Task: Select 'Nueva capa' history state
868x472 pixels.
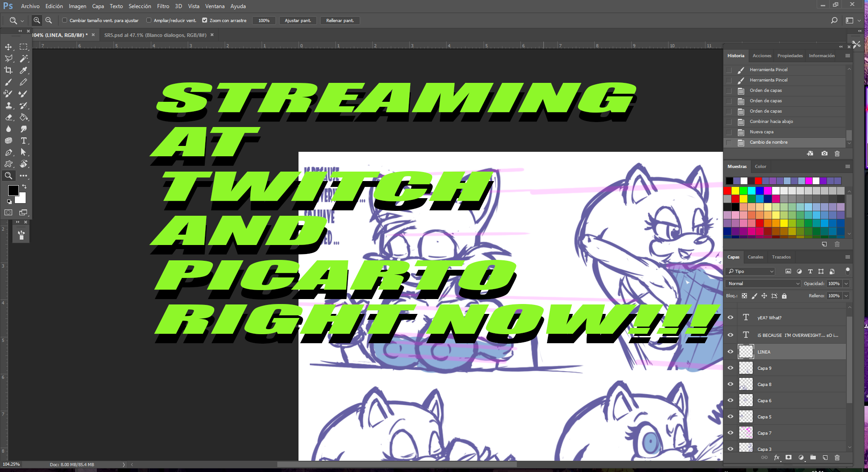Action: tap(786, 132)
